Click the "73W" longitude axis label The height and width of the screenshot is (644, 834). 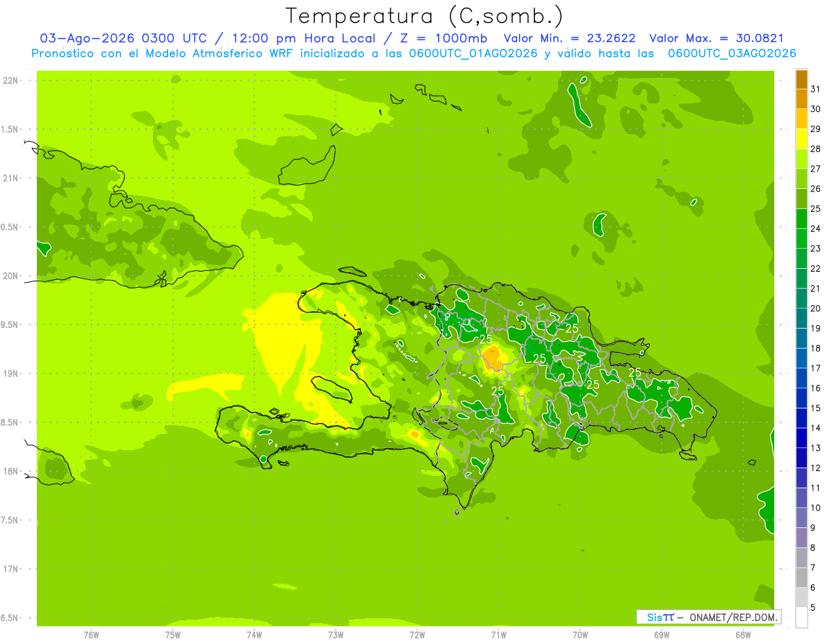pyautogui.click(x=336, y=635)
